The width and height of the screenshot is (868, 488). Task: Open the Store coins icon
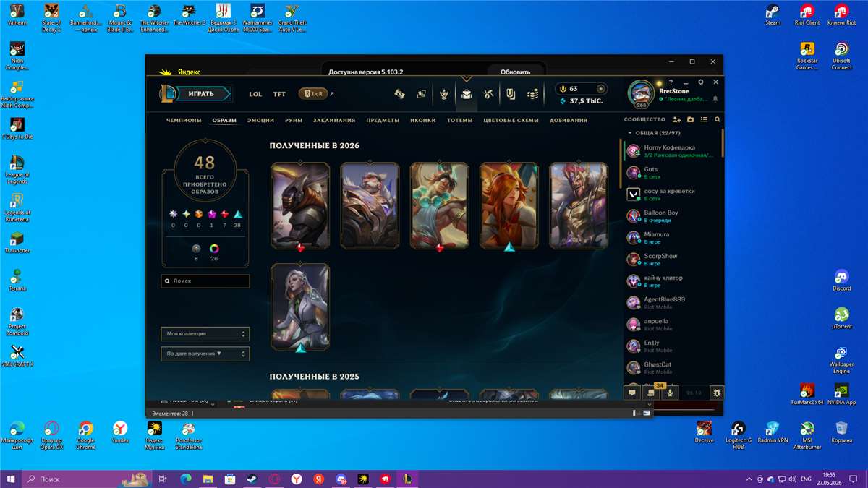point(533,94)
